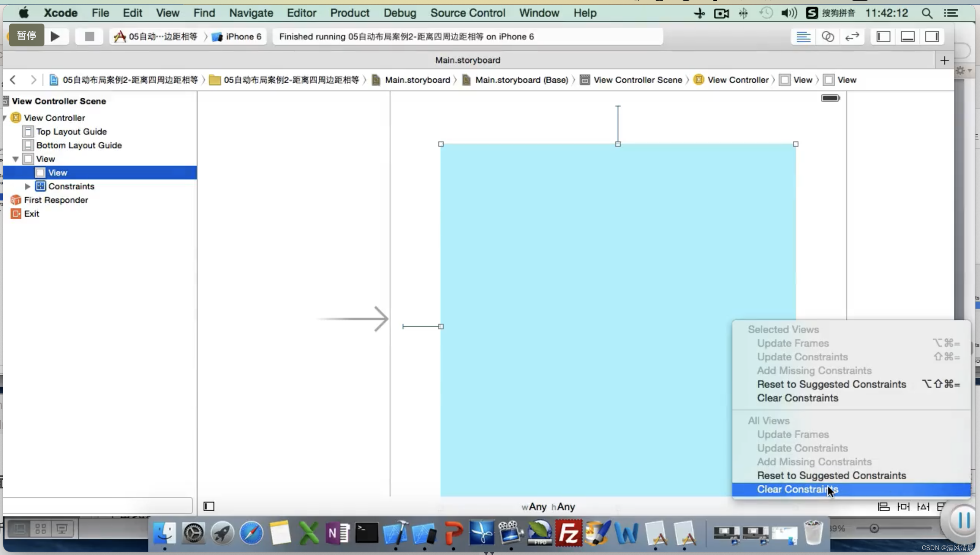Viewport: 980px width, 555px height.
Task: Select the Assistant Editor toggle icon
Action: (x=827, y=36)
